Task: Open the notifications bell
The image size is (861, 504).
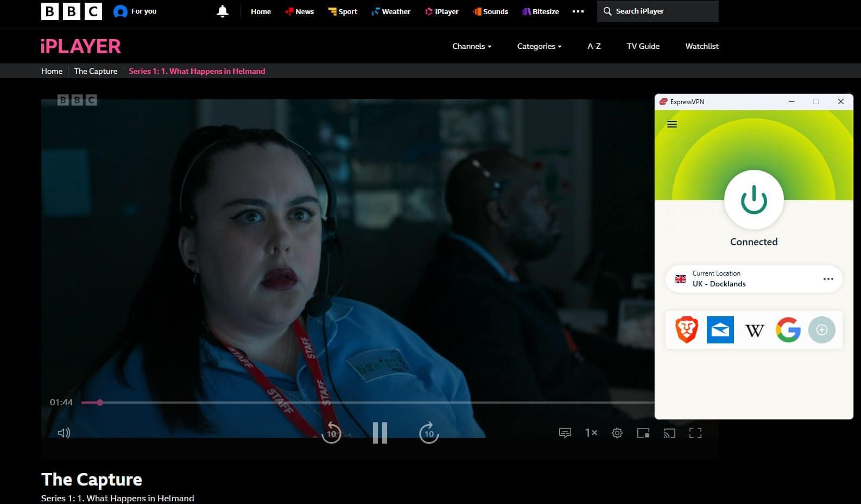Action: pyautogui.click(x=223, y=11)
